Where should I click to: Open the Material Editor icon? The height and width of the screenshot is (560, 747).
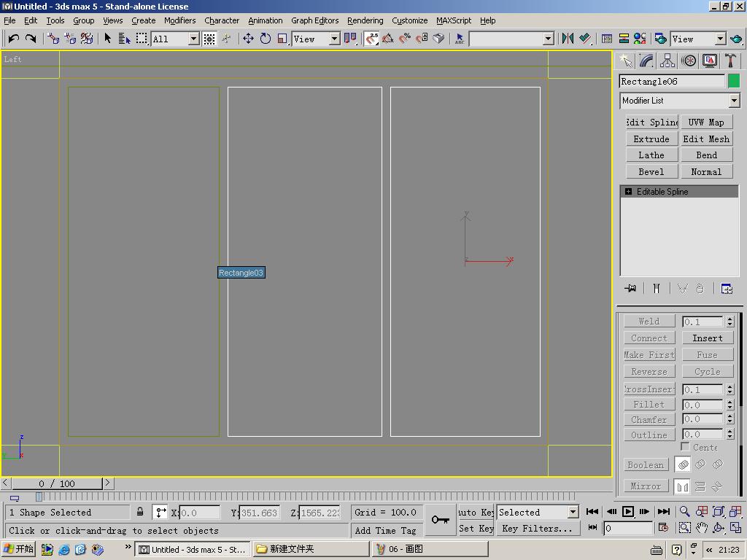640,39
